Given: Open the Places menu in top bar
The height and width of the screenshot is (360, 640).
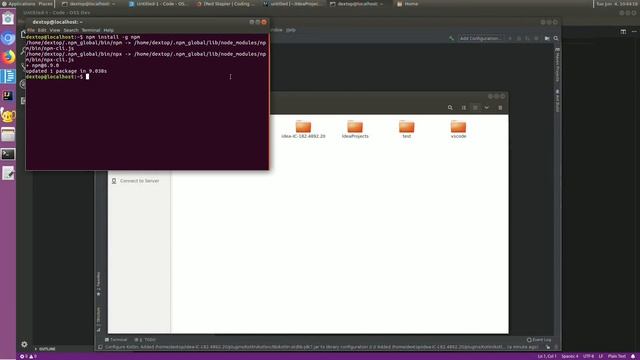Looking at the screenshot, I should pos(45,4).
